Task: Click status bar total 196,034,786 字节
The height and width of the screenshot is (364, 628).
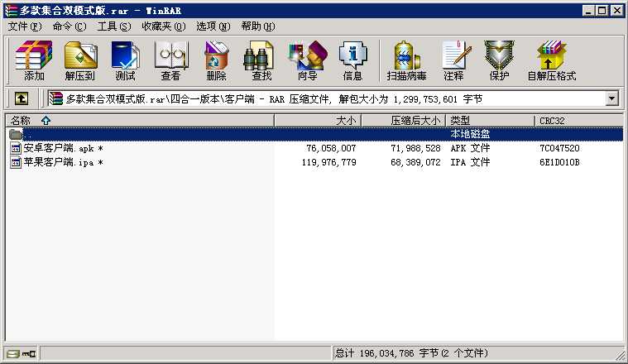Action: 411,353
